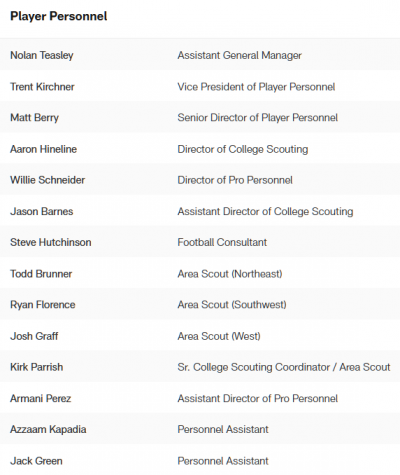400x475 pixels.
Task: Select Todd Brunner's name
Action: [41, 274]
